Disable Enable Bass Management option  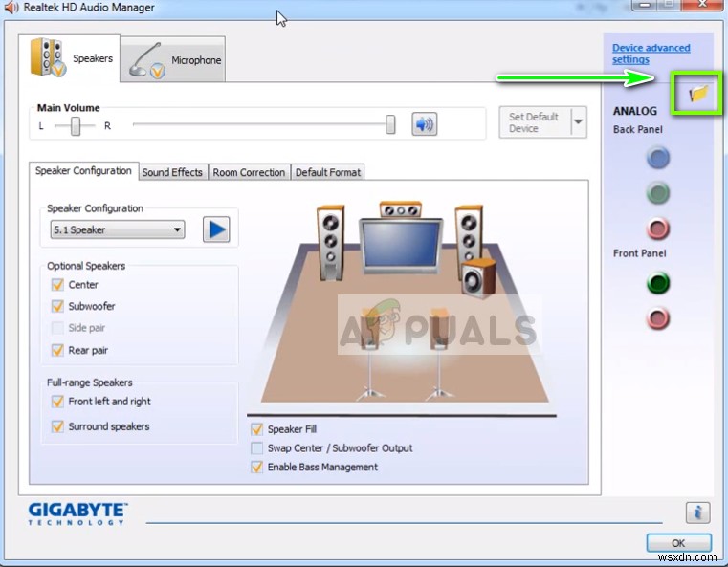(x=256, y=468)
